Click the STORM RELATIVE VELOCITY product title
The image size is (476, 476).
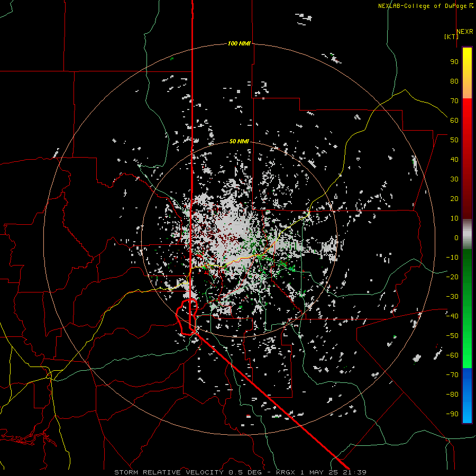[169, 472]
